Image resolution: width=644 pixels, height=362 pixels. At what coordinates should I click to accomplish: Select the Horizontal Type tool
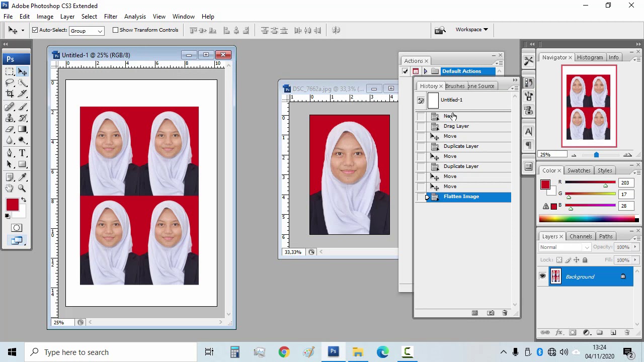(22, 153)
